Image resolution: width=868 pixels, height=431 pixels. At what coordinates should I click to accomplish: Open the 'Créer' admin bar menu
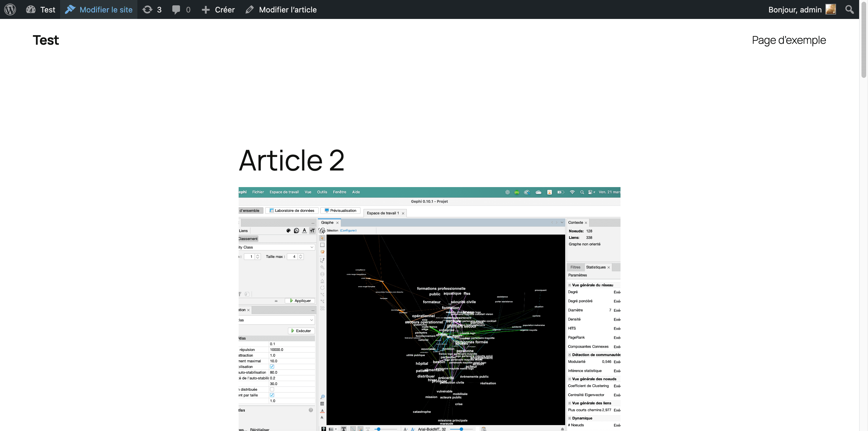click(218, 9)
